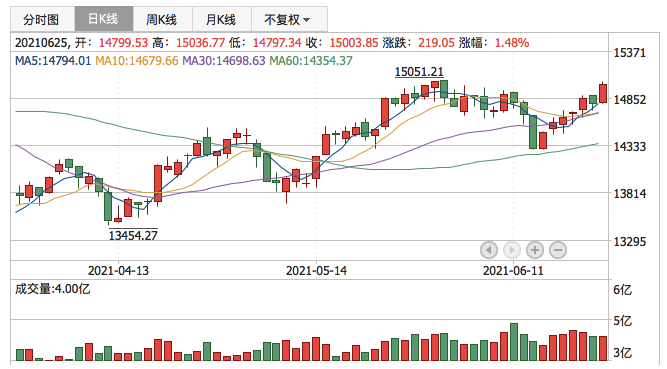The height and width of the screenshot is (369, 667).
Task: Click the 2021-04-13 date label
Action: tap(118, 271)
